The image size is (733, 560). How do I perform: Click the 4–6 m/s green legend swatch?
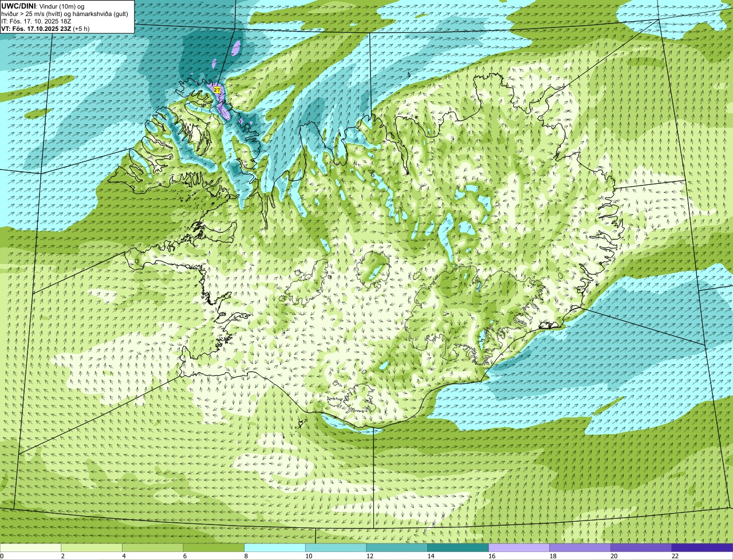[152, 548]
